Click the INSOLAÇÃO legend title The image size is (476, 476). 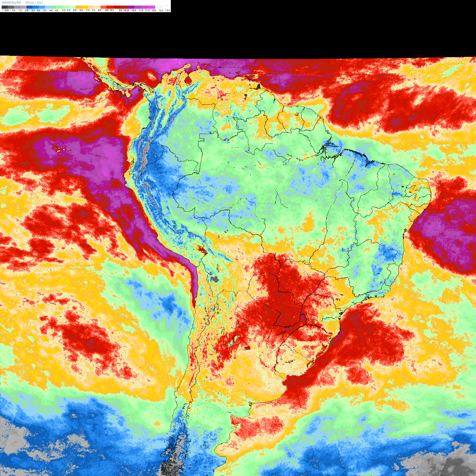[12, 2]
